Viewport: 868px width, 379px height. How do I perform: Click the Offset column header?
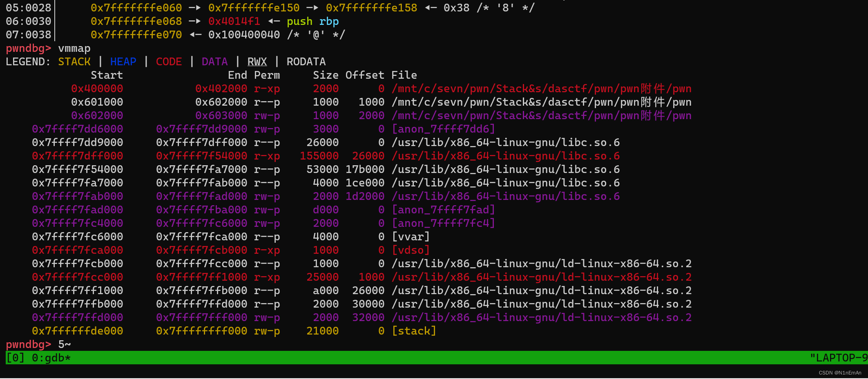(365, 75)
